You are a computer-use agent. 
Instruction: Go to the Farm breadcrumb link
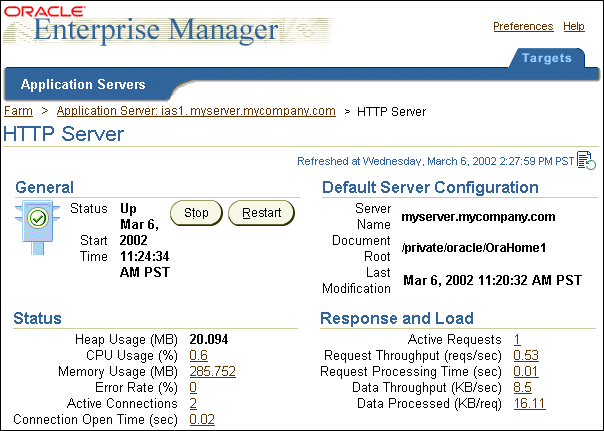click(18, 111)
